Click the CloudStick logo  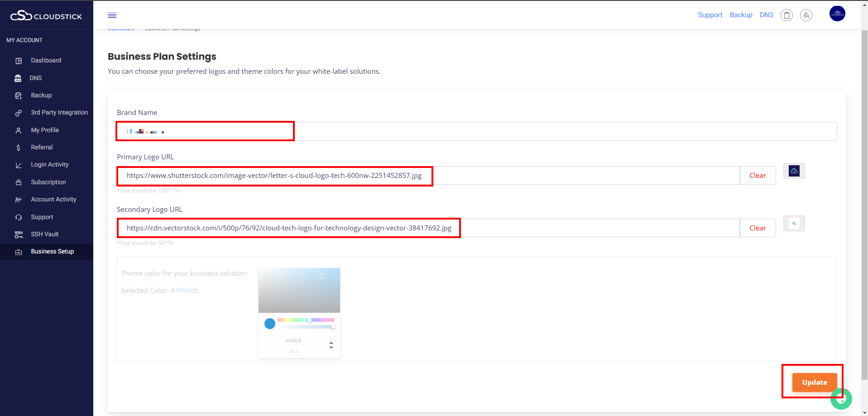46,16
